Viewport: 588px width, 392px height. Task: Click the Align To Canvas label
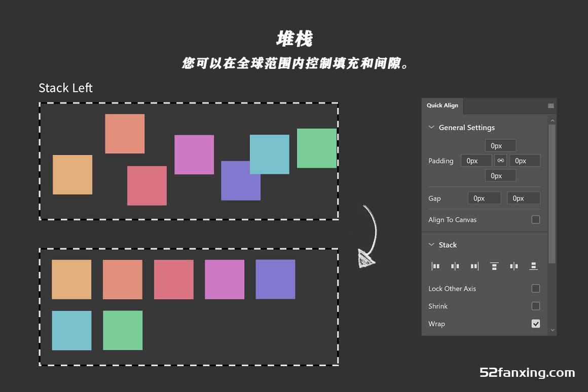(453, 220)
